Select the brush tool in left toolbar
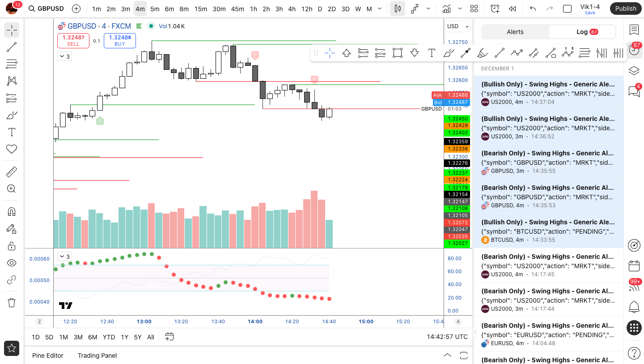644x364 pixels. click(x=12, y=115)
